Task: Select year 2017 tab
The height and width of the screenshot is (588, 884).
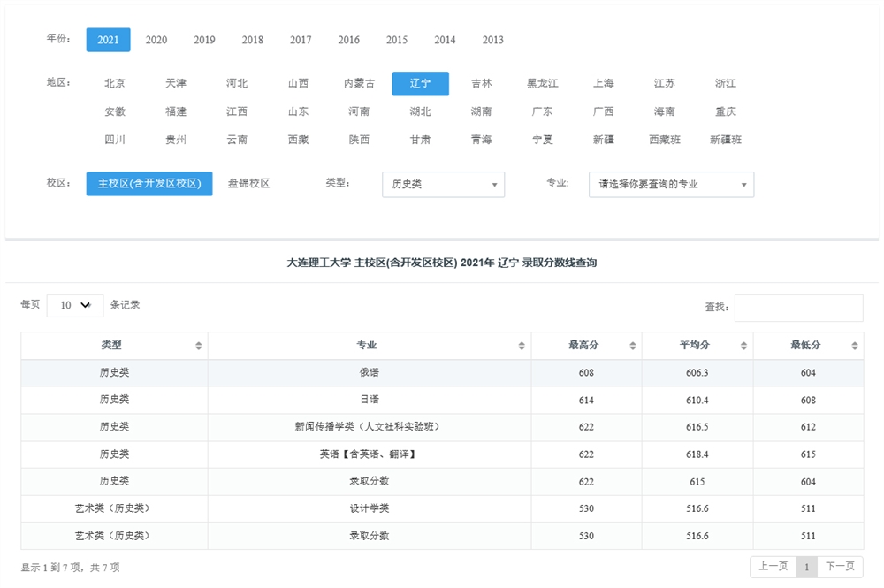Action: click(301, 40)
